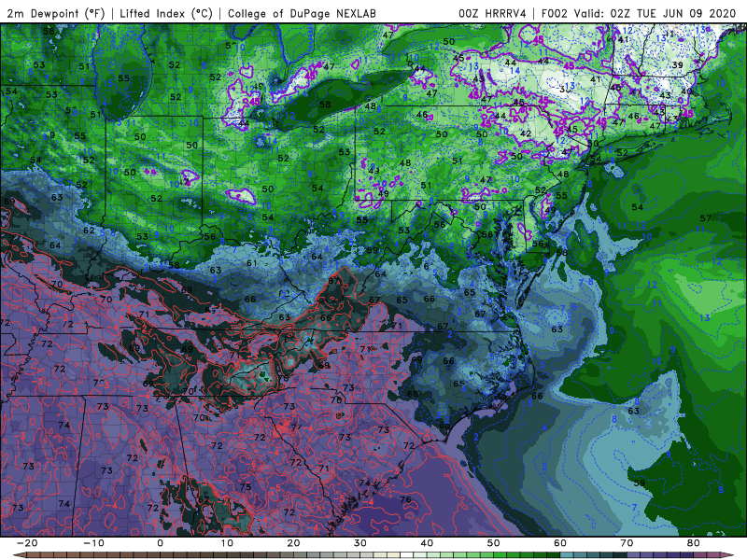
Task: Click the right arrow end of the color bar
Action: [727, 555]
